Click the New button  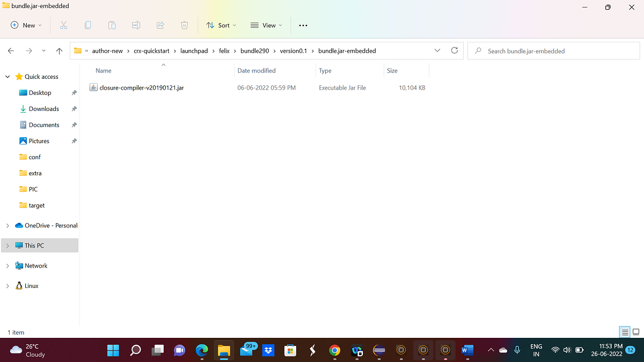tap(25, 25)
